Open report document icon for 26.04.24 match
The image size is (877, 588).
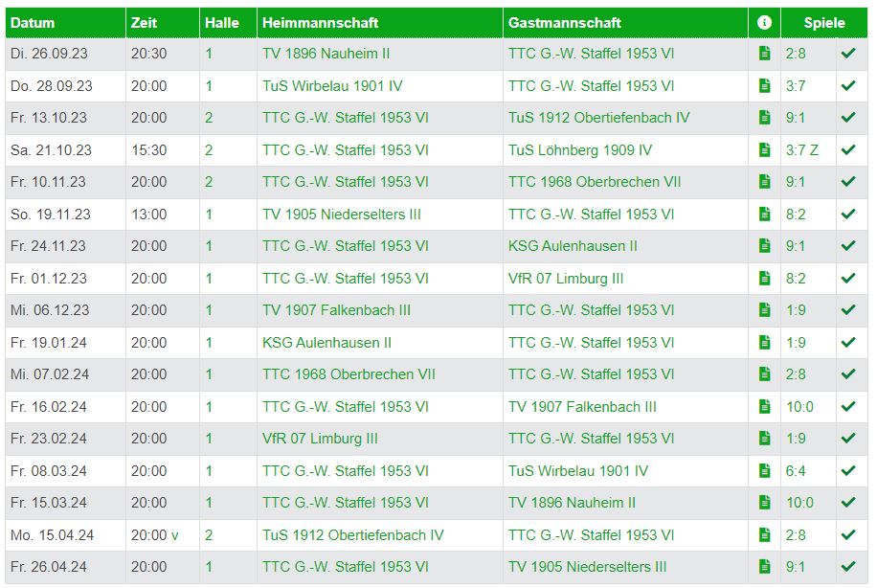pos(764,567)
